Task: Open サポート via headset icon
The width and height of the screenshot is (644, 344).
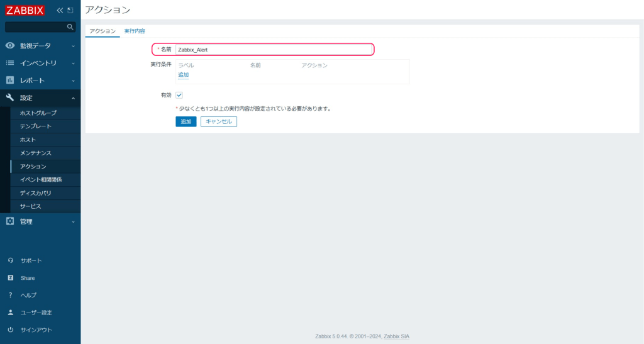Action: pyautogui.click(x=11, y=260)
